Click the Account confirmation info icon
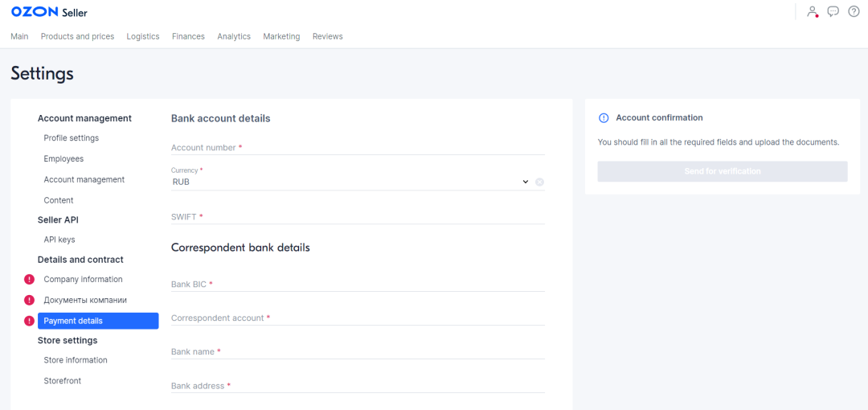This screenshot has height=410, width=868. pos(604,118)
